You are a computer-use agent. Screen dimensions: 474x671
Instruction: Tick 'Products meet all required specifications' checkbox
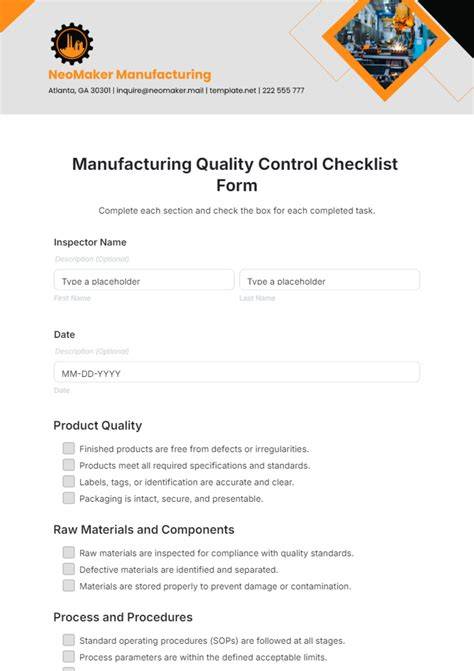point(68,465)
